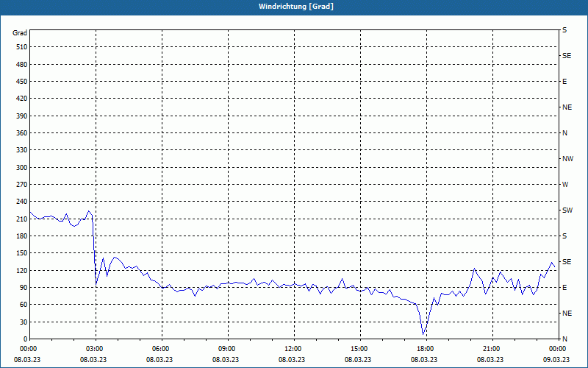Click the 180 degree axis label
This screenshot has height=368, width=588.
pos(22,236)
